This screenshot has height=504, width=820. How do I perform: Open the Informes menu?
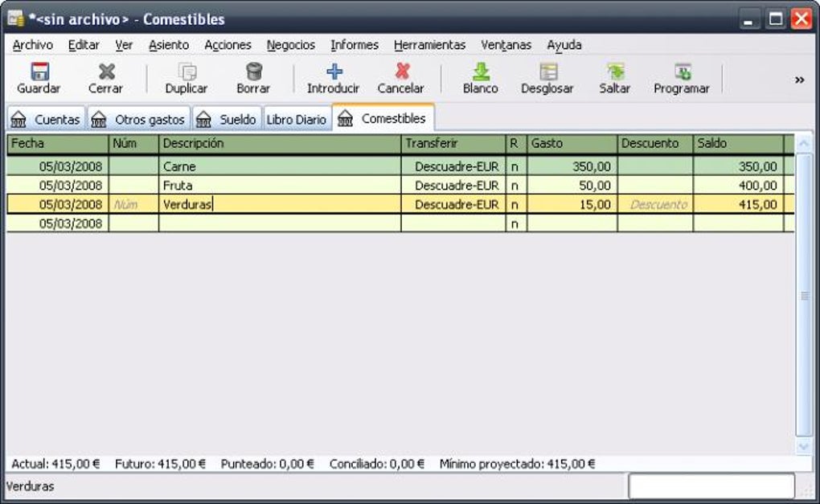[x=354, y=45]
